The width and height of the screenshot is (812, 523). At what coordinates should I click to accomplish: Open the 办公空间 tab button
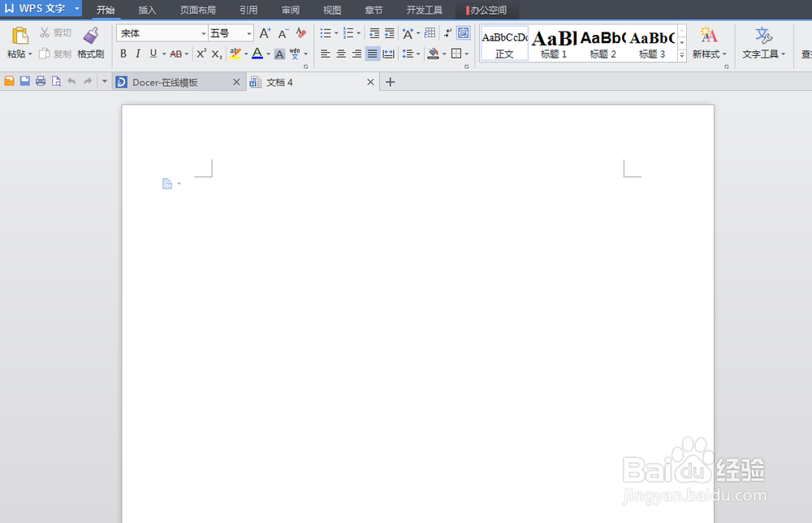tap(486, 10)
